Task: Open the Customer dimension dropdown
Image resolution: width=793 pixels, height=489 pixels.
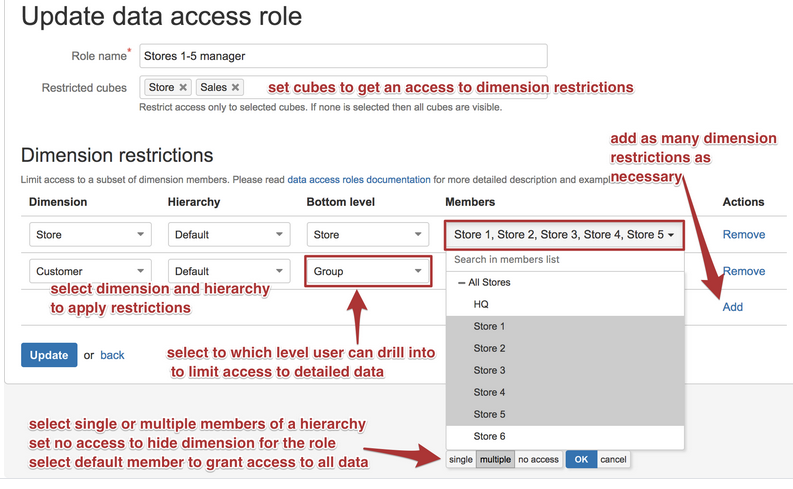Action: click(90, 271)
